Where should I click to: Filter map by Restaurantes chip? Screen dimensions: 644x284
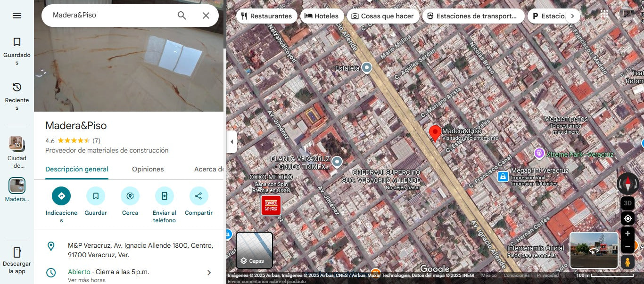click(266, 16)
